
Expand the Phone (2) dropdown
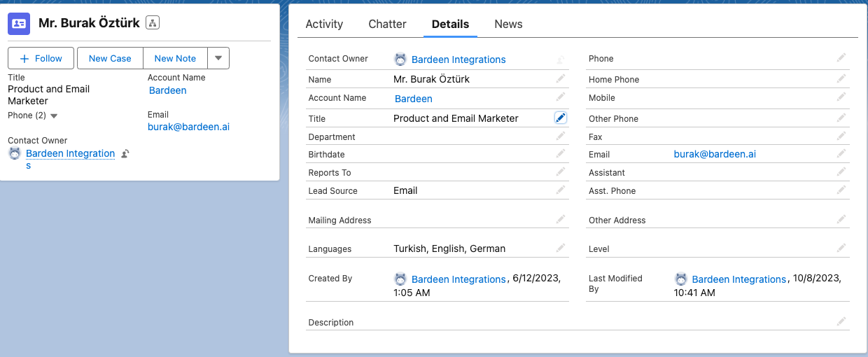coord(54,115)
